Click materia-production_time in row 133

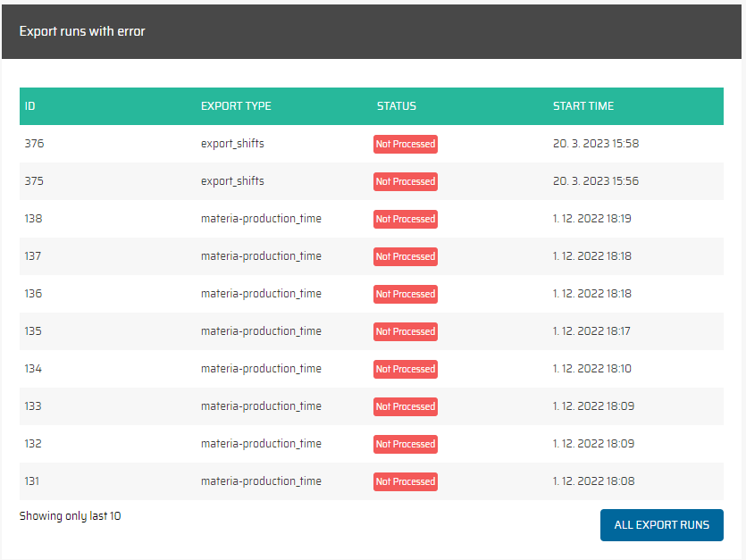point(261,406)
